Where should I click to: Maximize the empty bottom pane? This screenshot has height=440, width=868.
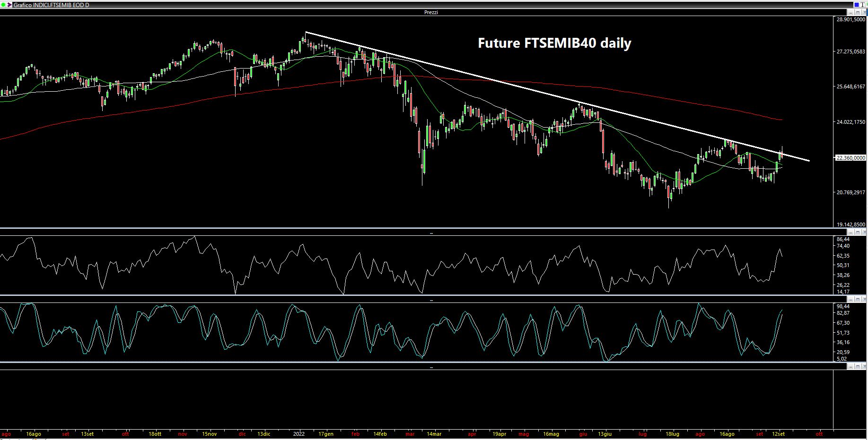[x=858, y=366]
